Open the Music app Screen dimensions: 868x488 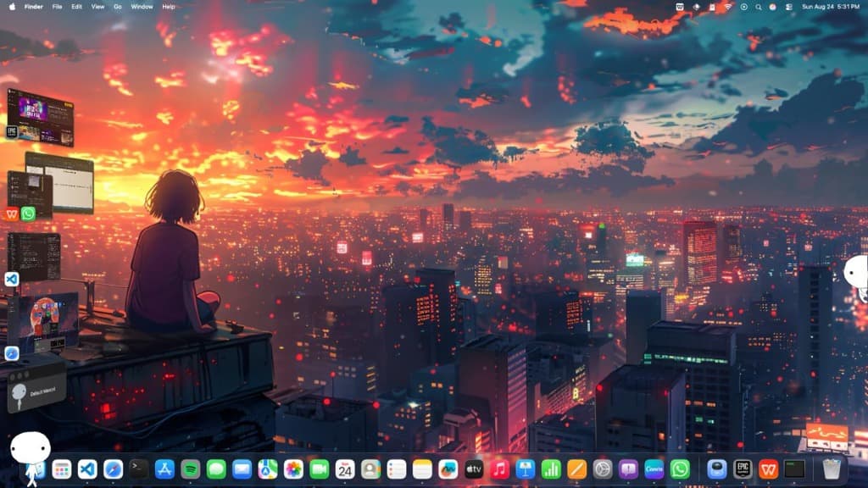[499, 469]
